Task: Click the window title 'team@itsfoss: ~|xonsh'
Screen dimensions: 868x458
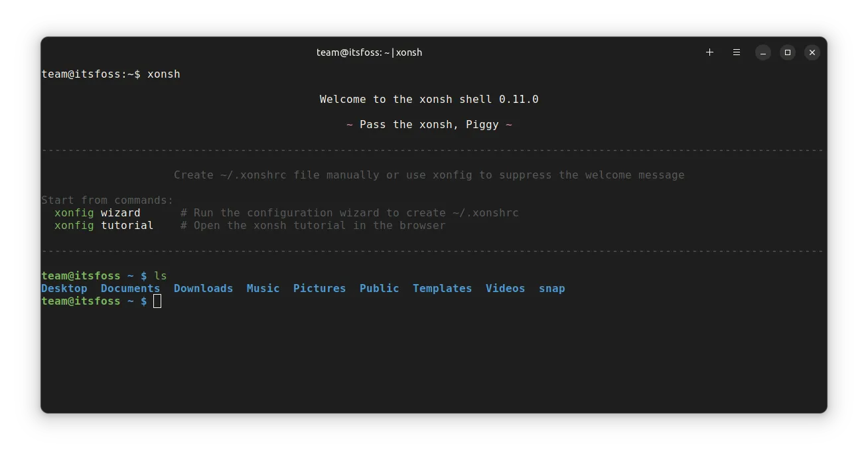Action: pyautogui.click(x=369, y=52)
